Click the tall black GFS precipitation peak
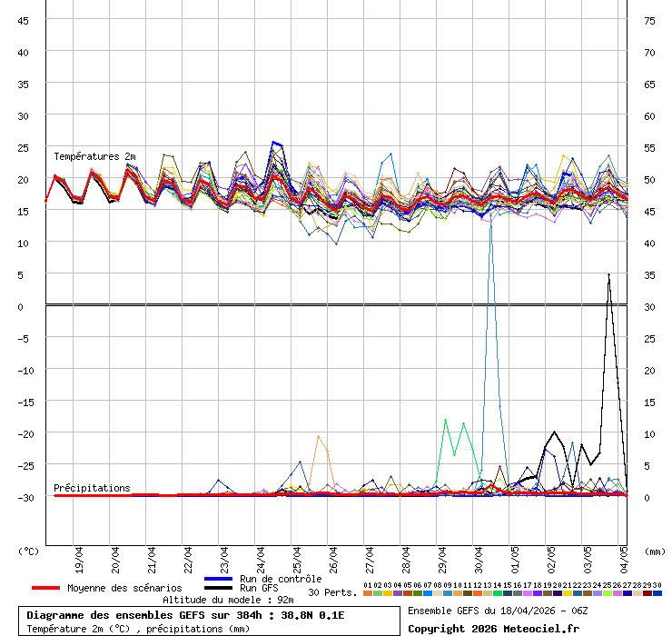This screenshot has height=636, width=672. click(x=608, y=276)
